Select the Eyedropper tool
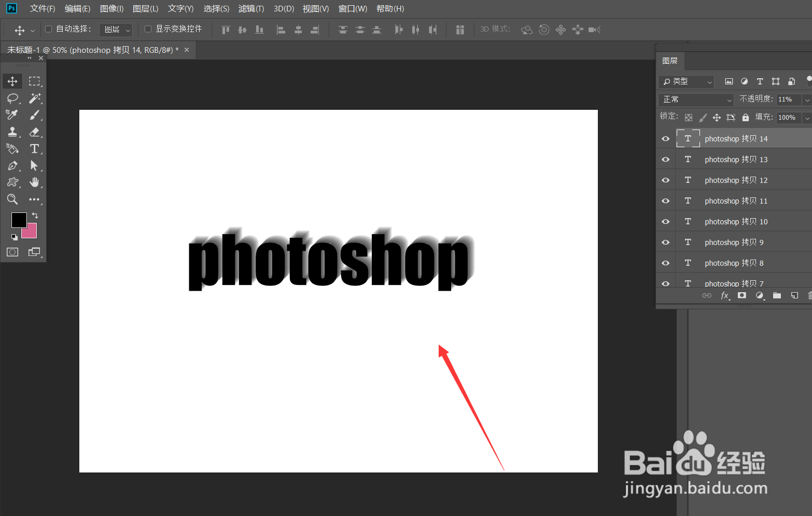Image resolution: width=812 pixels, height=516 pixels. (x=12, y=115)
